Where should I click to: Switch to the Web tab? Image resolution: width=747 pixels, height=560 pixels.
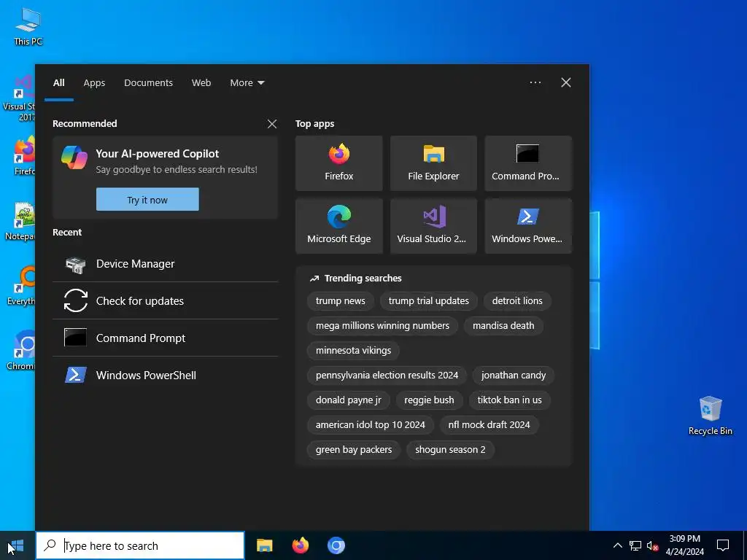tap(201, 83)
